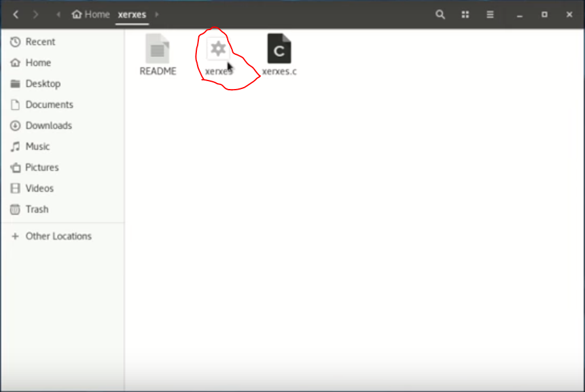Select the README file icon
Viewport: 585px width, 392px height.
pyautogui.click(x=158, y=50)
